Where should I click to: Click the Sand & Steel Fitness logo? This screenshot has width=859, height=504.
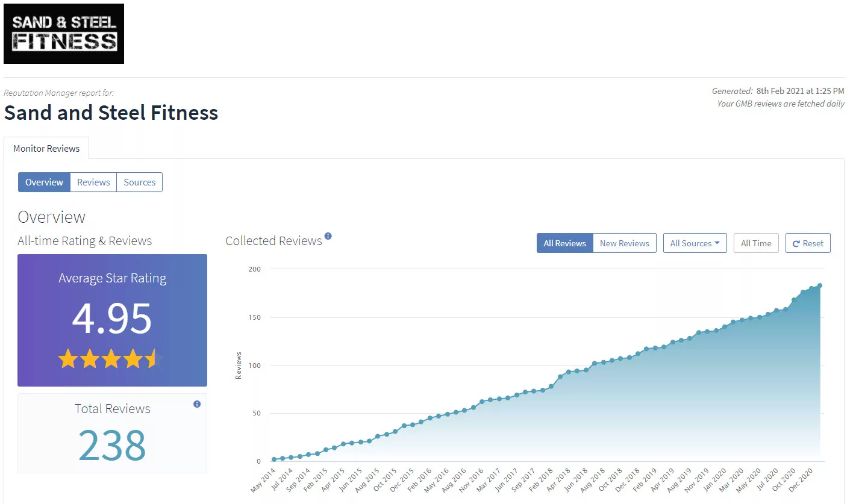pyautogui.click(x=64, y=34)
